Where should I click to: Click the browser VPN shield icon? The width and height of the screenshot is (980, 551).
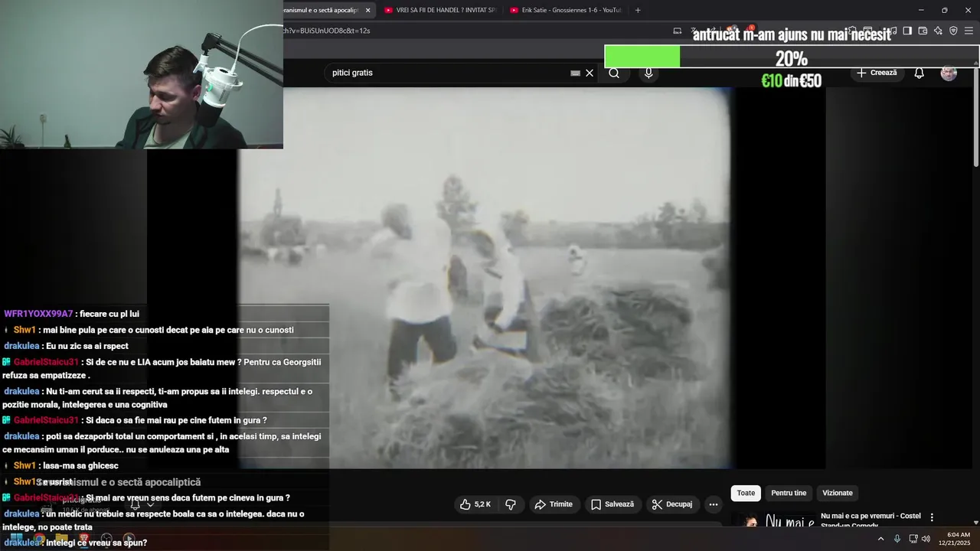[953, 31]
